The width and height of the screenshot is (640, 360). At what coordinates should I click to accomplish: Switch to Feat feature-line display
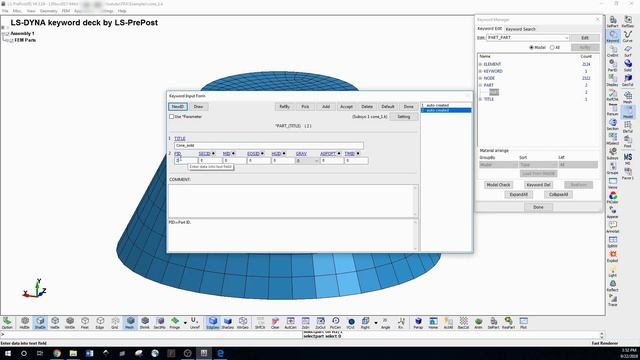[85, 322]
